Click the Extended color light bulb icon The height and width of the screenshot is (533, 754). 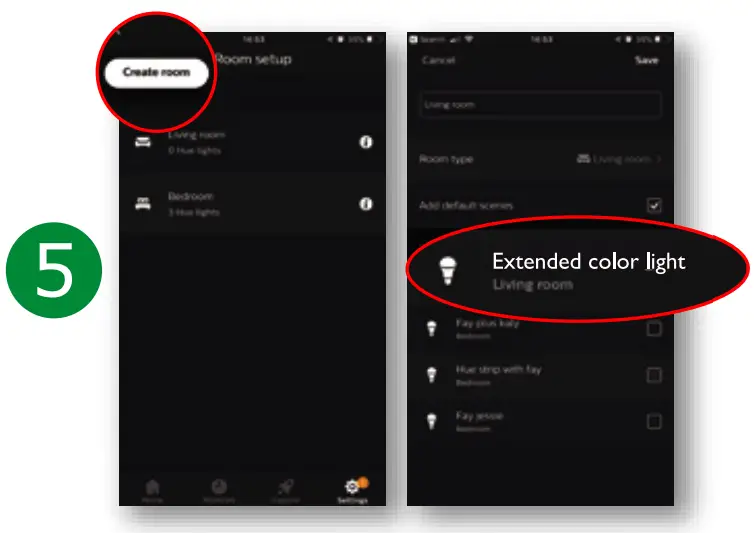click(x=448, y=271)
